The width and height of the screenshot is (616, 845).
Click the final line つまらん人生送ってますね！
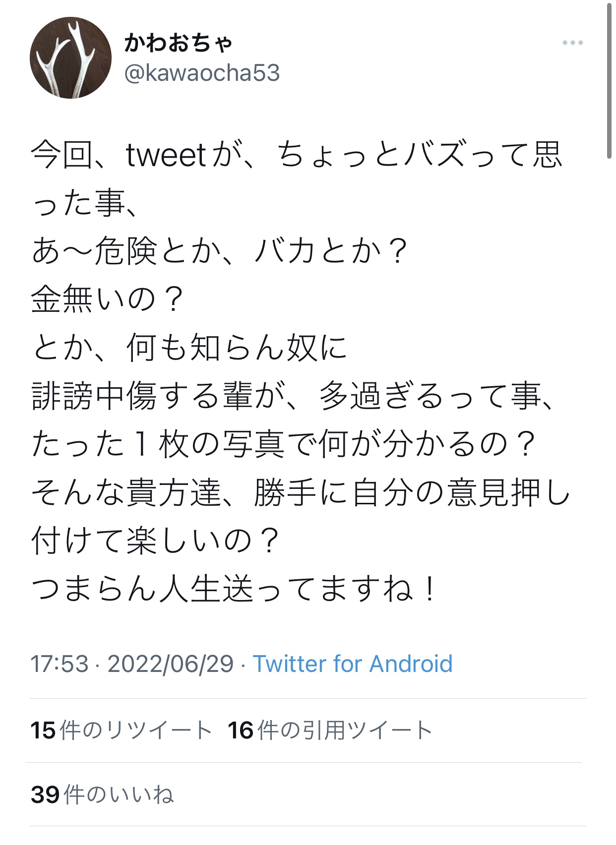pos(235,589)
